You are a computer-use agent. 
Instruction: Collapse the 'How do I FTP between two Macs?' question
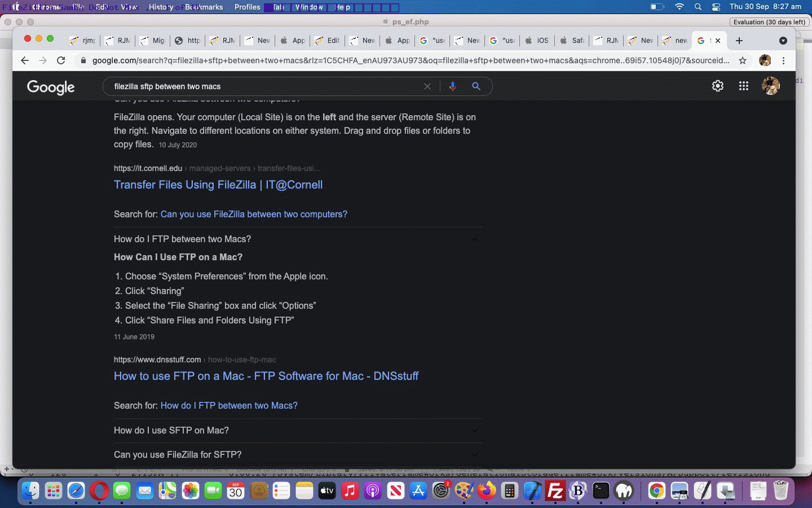click(298, 239)
